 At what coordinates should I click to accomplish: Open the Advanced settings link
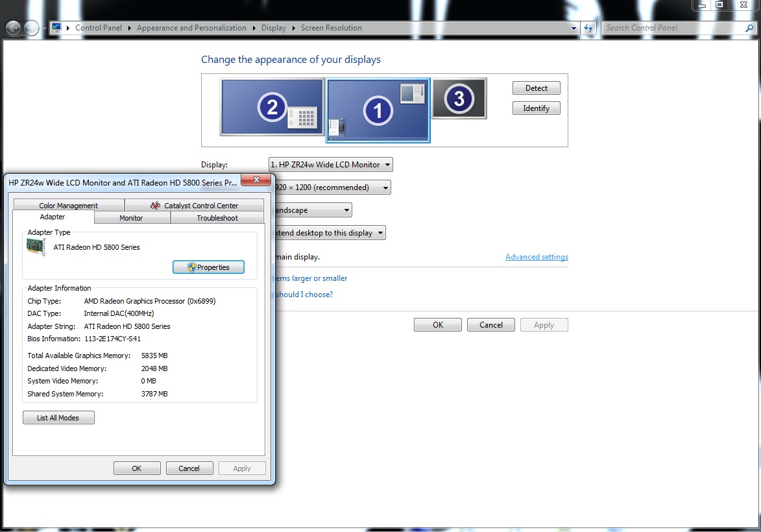tap(537, 257)
